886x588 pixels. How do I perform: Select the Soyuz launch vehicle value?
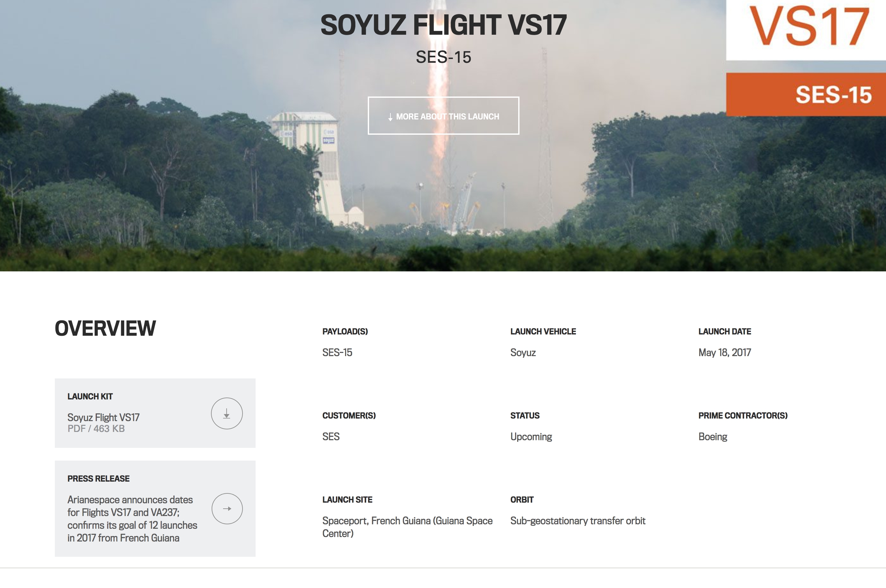point(523,353)
